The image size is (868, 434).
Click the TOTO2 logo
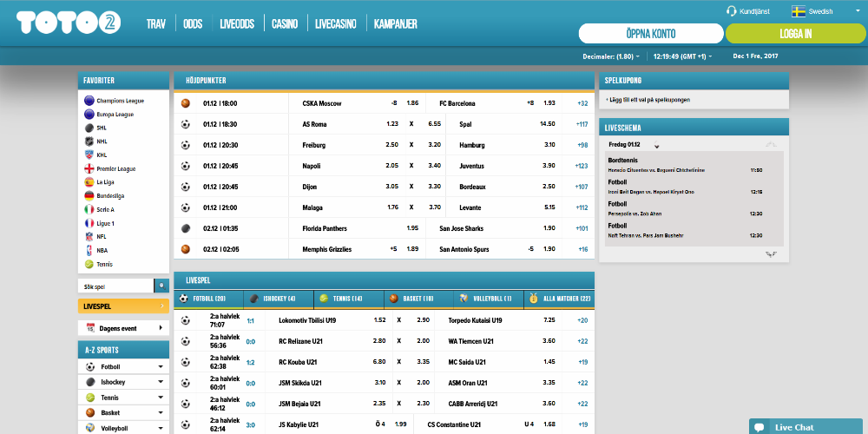click(69, 23)
